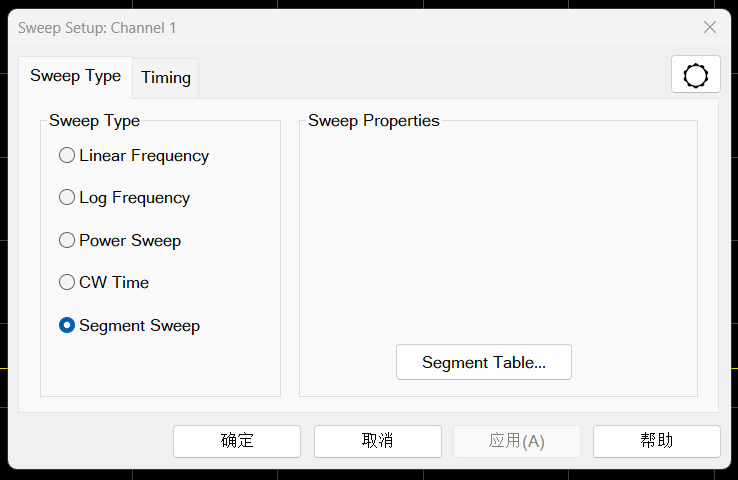Open help with the 帮助 button
738x480 pixels.
tap(656, 441)
